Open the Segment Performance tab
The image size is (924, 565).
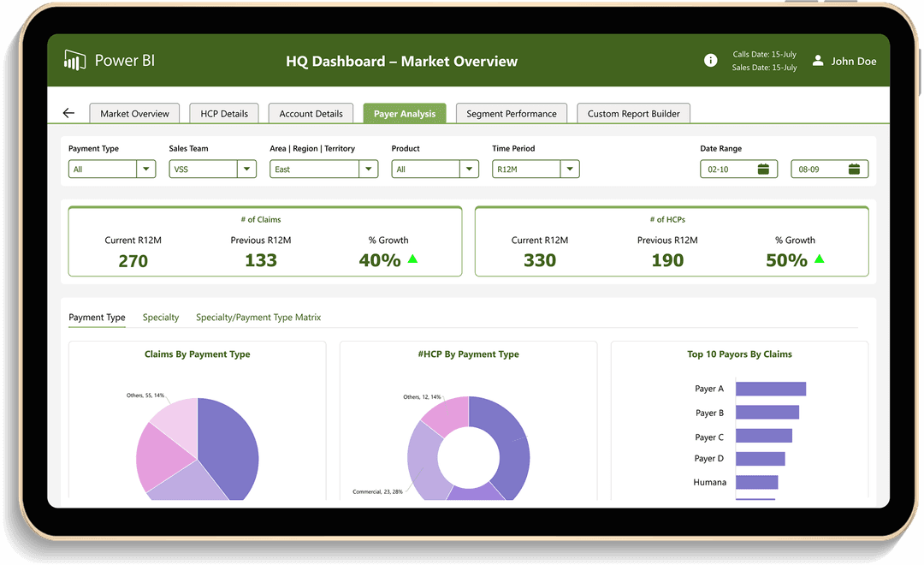click(511, 113)
